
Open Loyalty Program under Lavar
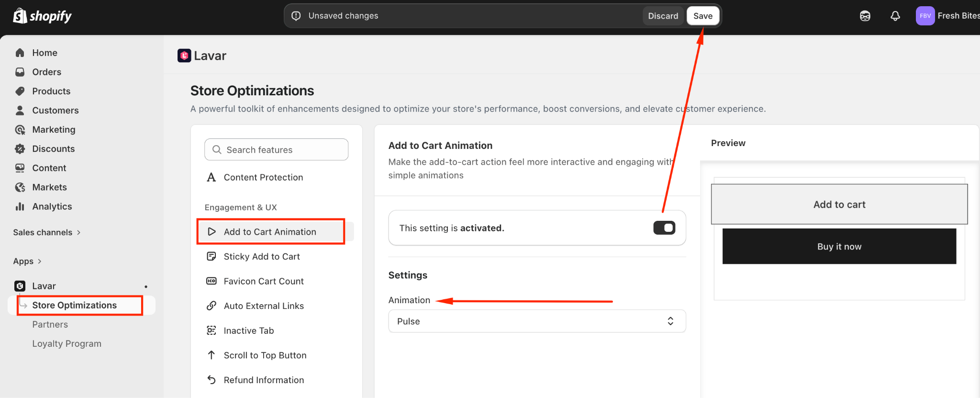[67, 343]
